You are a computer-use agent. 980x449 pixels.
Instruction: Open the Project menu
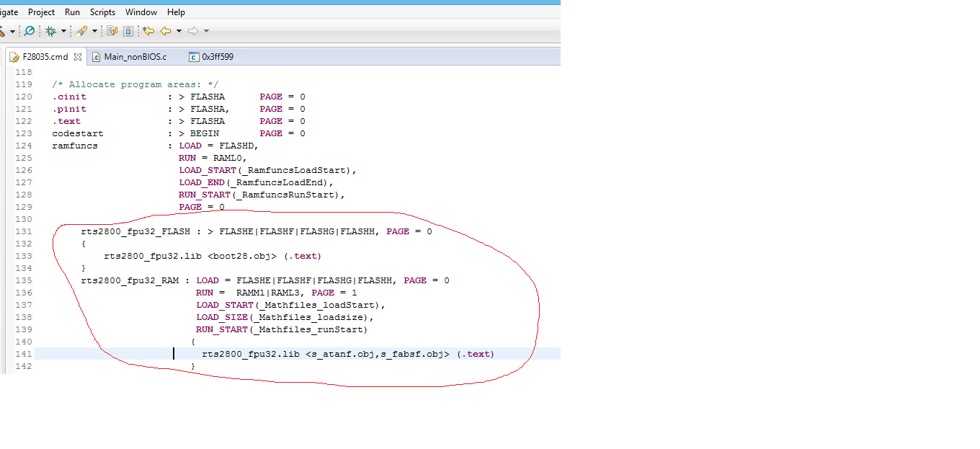[41, 12]
